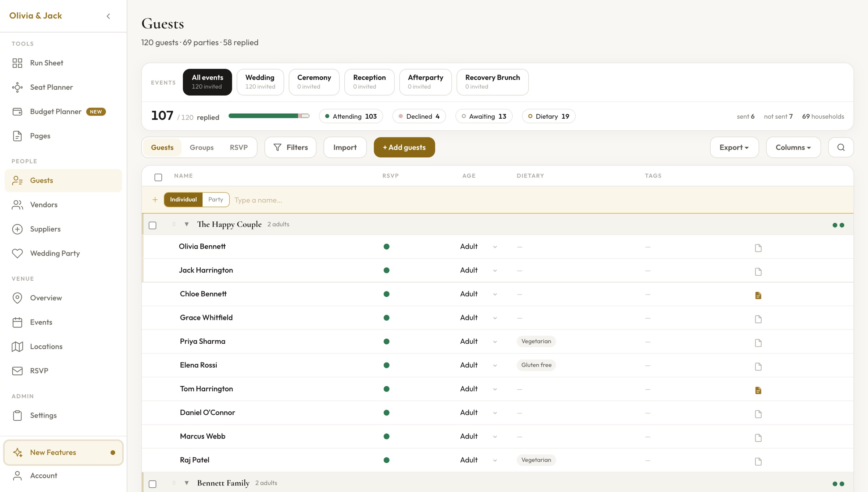Open age dropdown for Priya Sharma
868x492 pixels.
click(478, 342)
